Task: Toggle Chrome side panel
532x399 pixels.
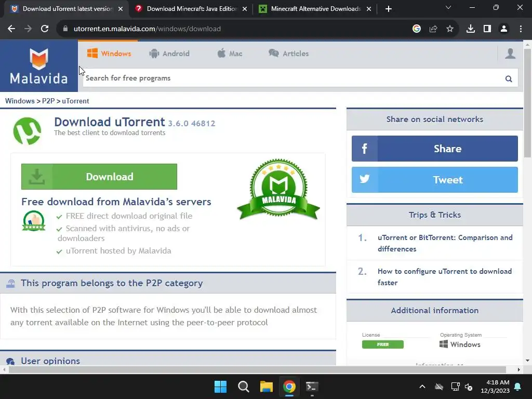Action: tap(487, 29)
